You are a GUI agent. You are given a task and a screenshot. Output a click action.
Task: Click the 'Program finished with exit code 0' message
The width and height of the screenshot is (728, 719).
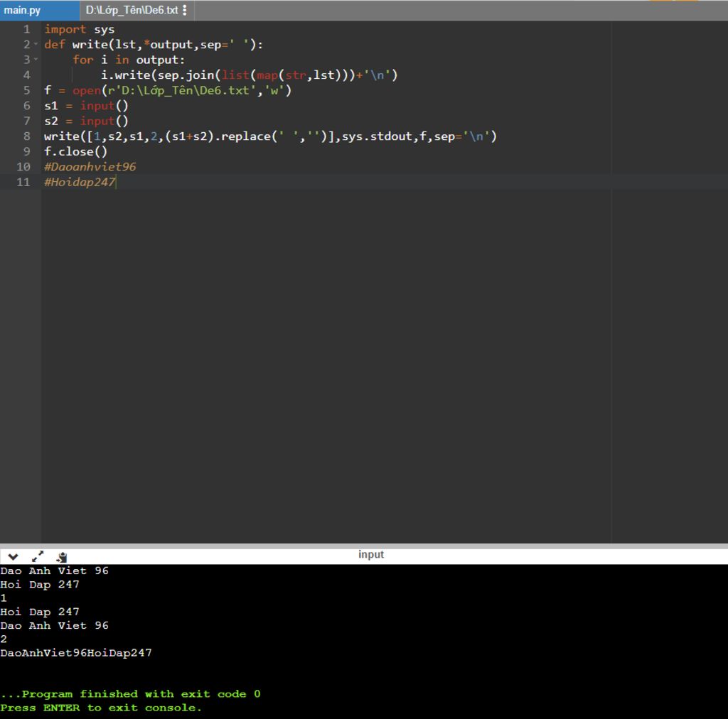[x=131, y=694]
